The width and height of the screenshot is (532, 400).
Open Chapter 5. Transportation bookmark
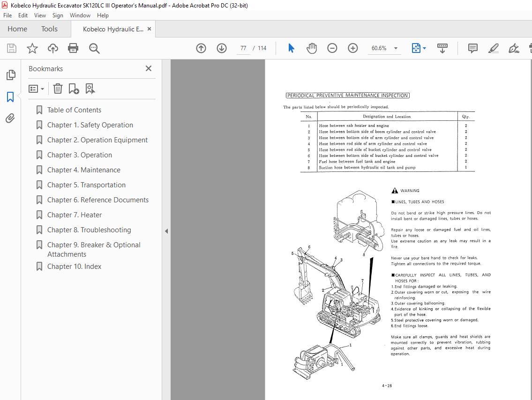tap(86, 185)
